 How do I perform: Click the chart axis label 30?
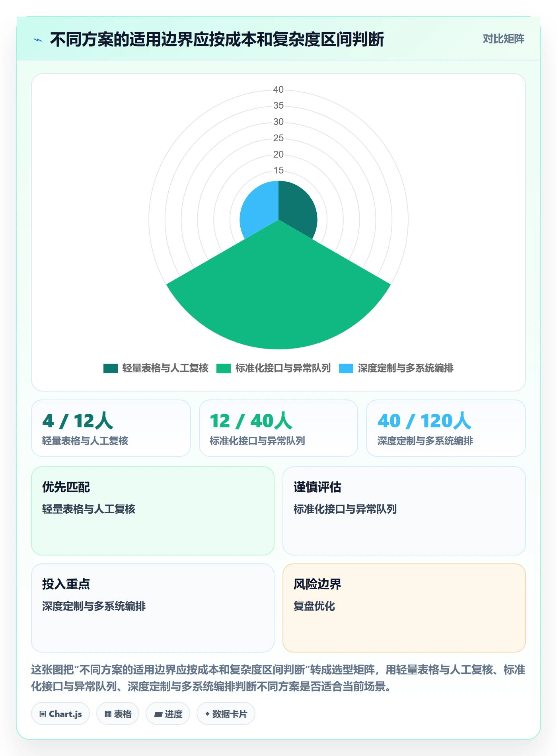click(x=278, y=122)
